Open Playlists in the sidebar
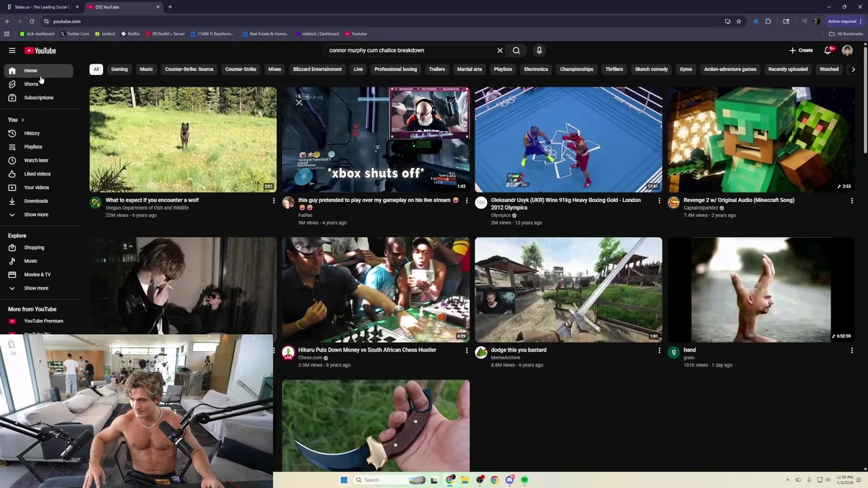This screenshot has height=488, width=868. (33, 146)
